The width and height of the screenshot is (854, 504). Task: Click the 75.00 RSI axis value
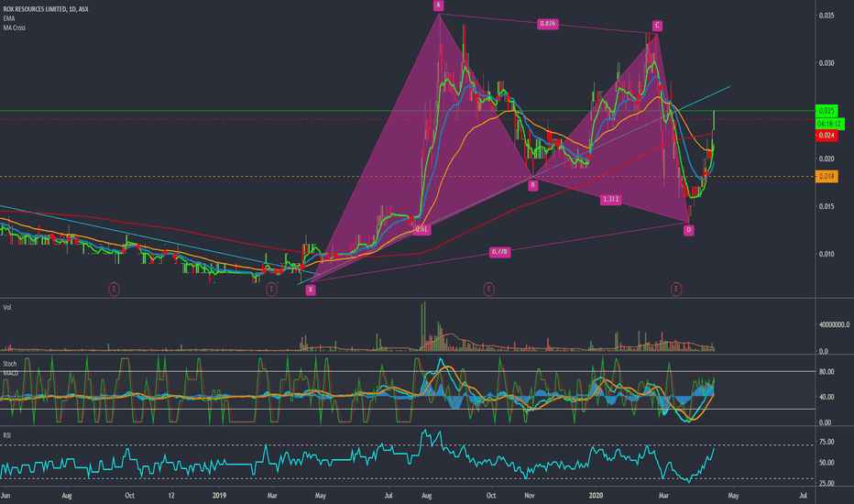point(827,442)
